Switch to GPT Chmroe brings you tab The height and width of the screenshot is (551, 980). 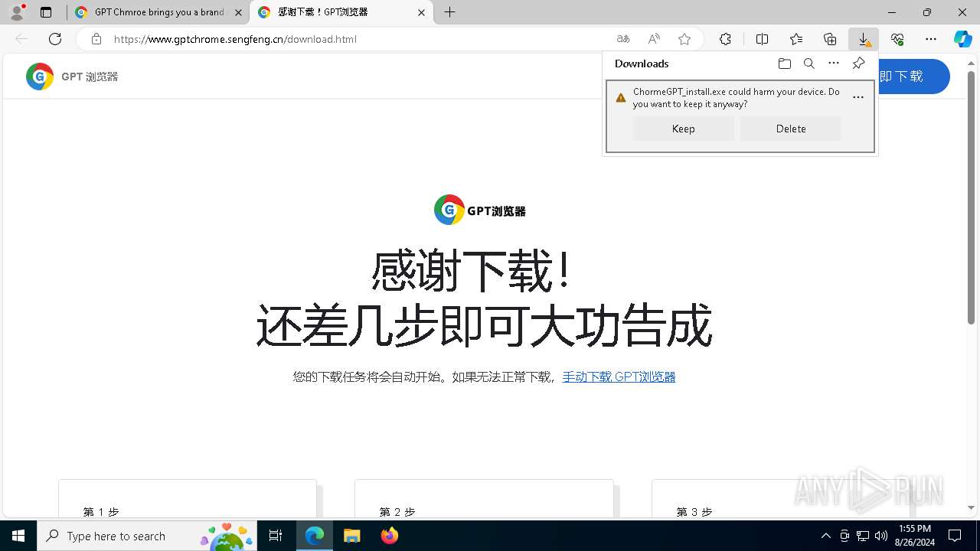[x=158, y=12]
